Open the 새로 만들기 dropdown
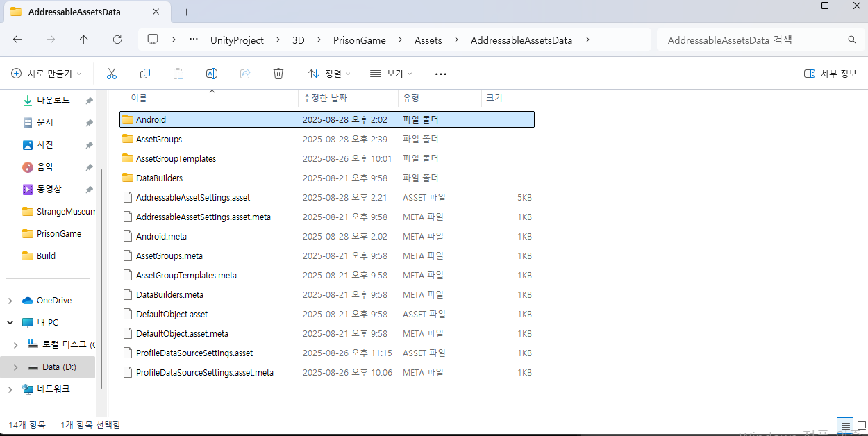Viewport: 868px width, 436px height. 47,74
